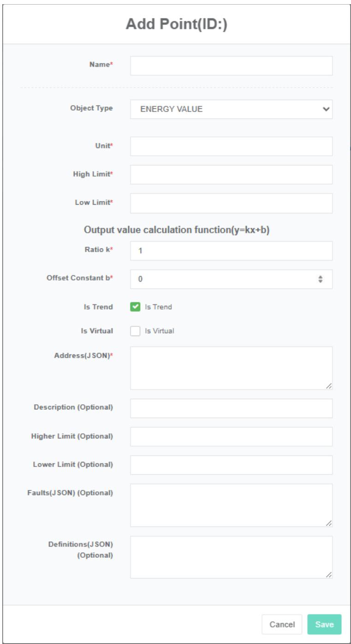The height and width of the screenshot is (644, 351).
Task: Focus the Low Limit input
Action: pyautogui.click(x=231, y=203)
